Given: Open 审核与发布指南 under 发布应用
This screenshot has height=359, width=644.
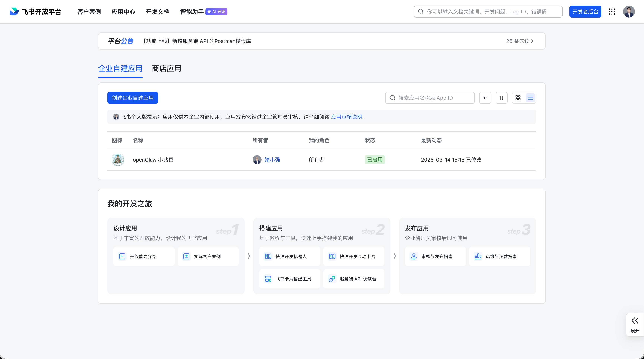Looking at the screenshot, I should click(x=435, y=256).
